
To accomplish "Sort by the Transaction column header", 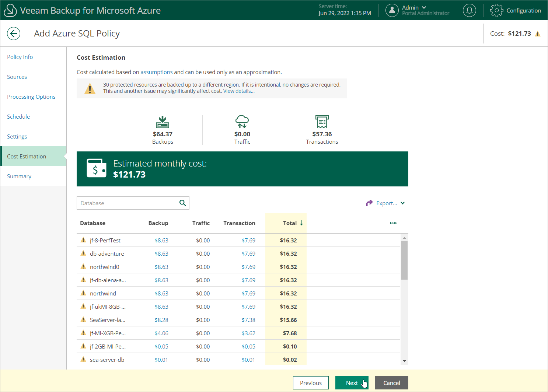I will point(239,223).
